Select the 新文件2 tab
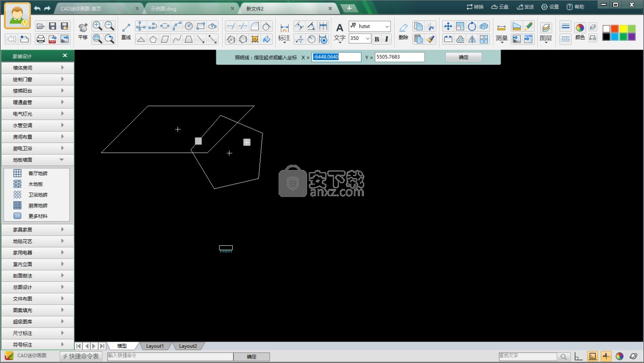This screenshot has width=644, height=363. tap(288, 8)
